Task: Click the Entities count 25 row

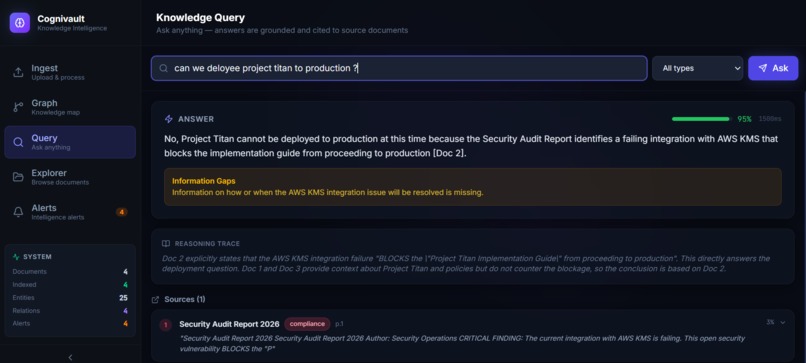Action: coord(70,298)
